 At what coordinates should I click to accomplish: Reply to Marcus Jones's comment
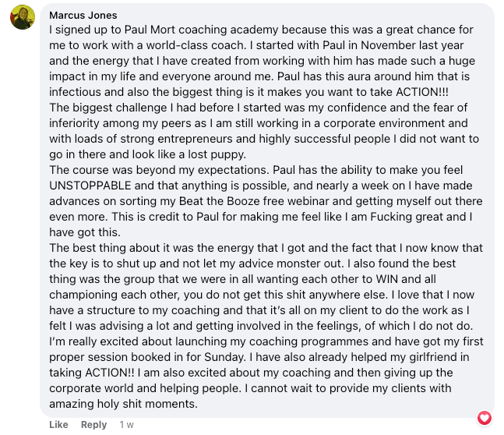pos(93,425)
